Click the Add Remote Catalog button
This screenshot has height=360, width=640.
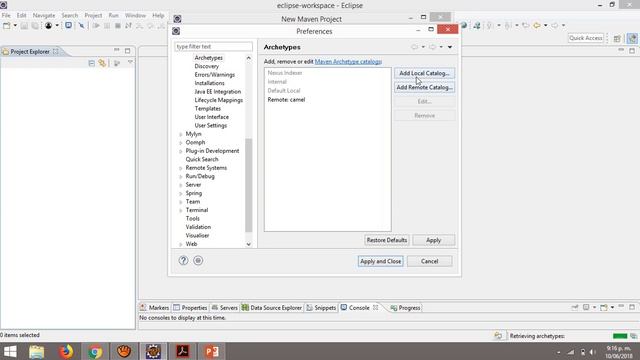pos(424,87)
